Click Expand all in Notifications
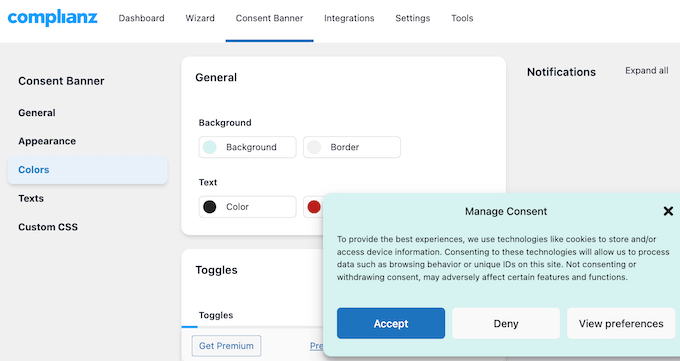 click(646, 71)
